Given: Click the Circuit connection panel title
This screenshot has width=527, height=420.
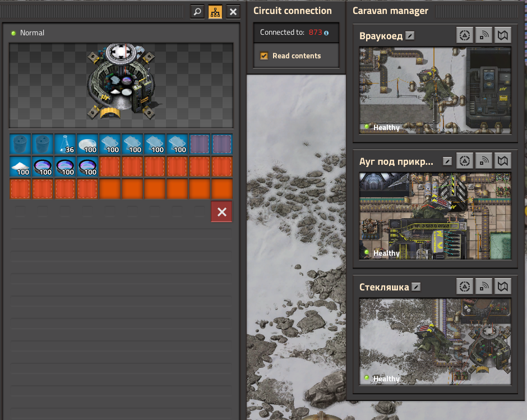Looking at the screenshot, I should [293, 11].
